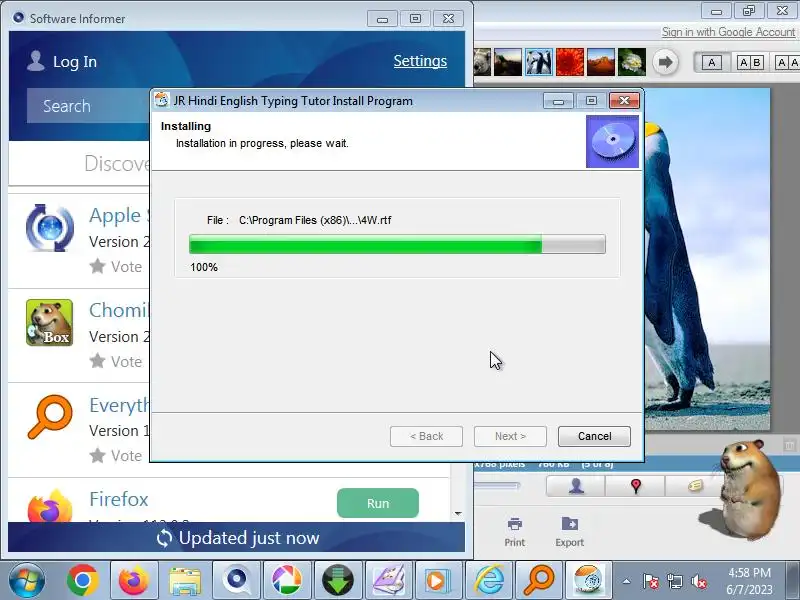Select the white flower thumbnail in viewer

pyautogui.click(x=632, y=62)
